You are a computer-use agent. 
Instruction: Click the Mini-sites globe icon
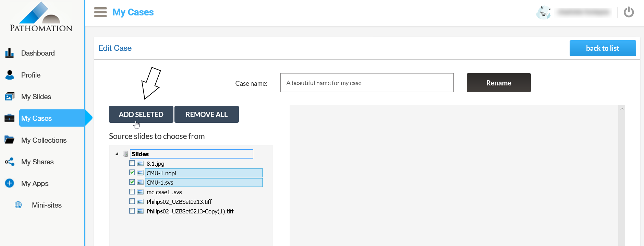tap(18, 205)
